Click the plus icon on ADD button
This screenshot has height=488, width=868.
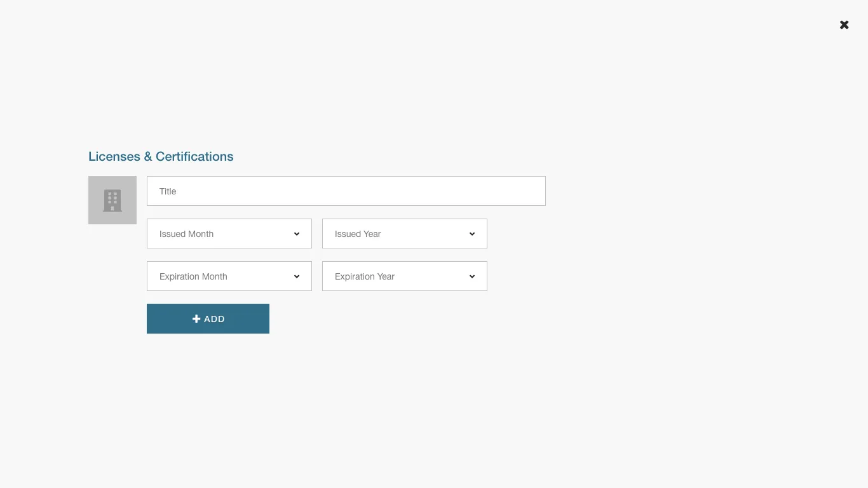pos(196,319)
